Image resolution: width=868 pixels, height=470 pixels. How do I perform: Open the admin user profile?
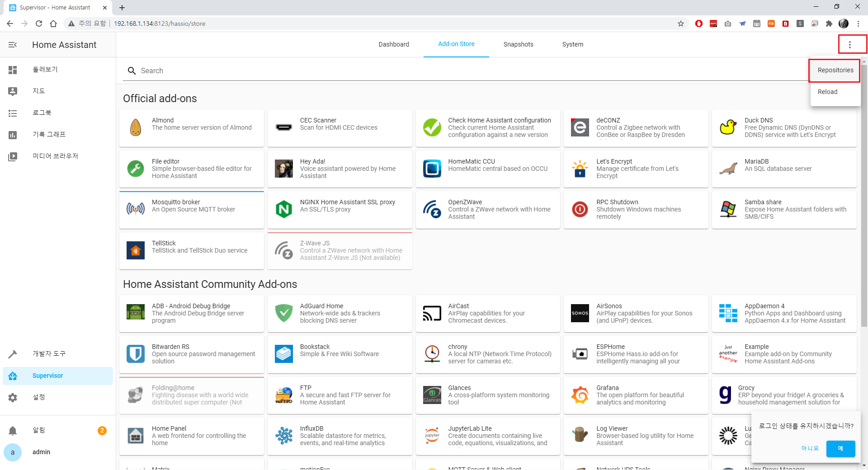coord(58,452)
